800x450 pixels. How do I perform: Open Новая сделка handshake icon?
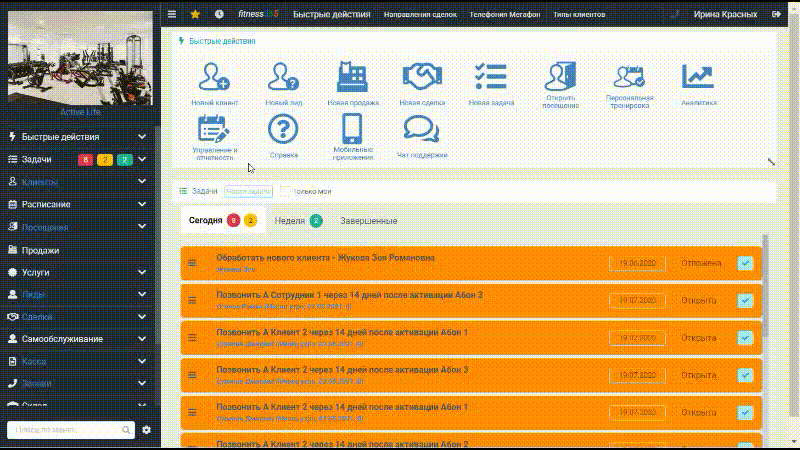point(422,77)
